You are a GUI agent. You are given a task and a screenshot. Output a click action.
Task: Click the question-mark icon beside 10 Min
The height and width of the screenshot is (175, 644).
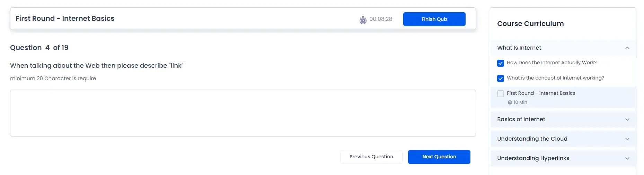click(510, 102)
